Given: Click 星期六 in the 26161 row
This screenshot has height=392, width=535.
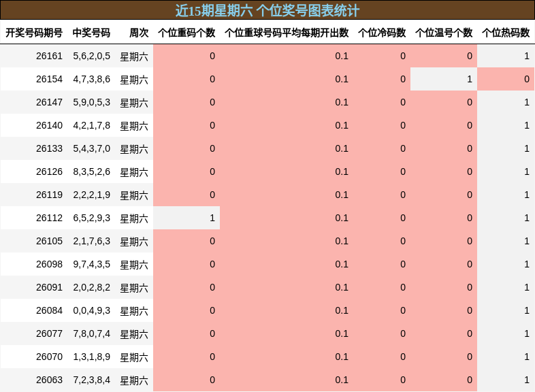Looking at the screenshot, I should pos(134,56).
